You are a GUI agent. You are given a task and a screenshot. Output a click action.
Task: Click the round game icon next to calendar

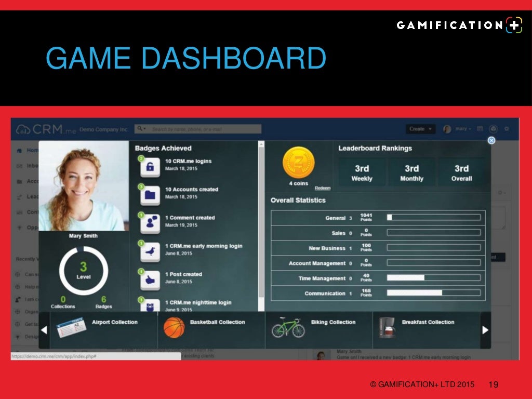494,129
